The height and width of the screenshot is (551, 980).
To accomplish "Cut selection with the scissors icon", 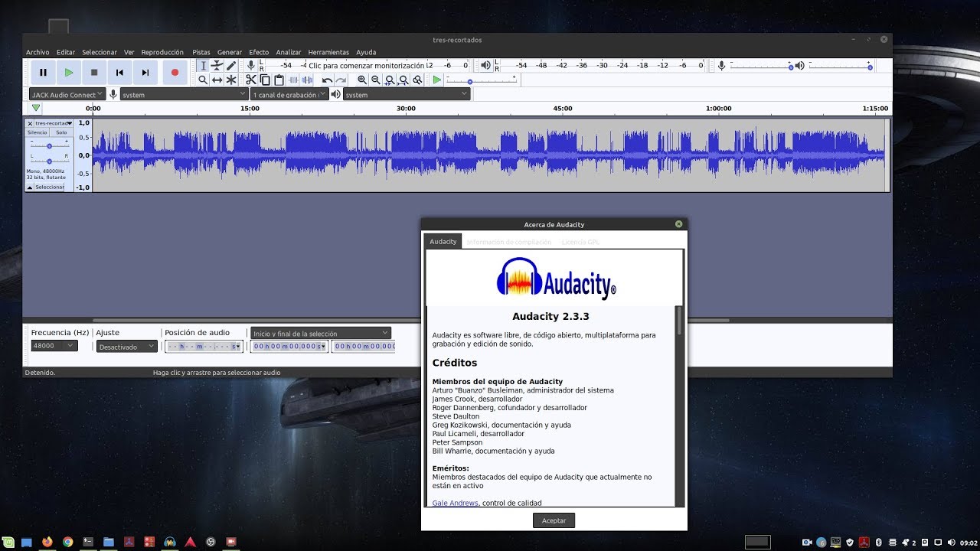I will [250, 80].
